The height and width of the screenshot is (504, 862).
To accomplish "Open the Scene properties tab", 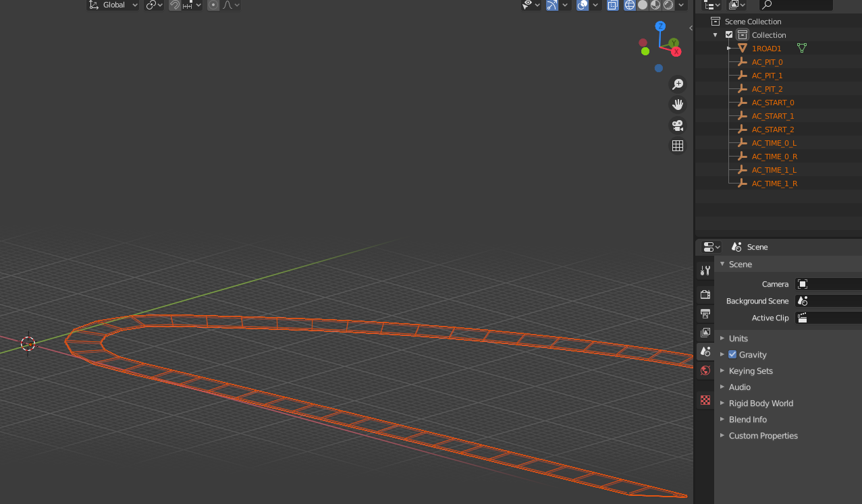I will (x=705, y=352).
